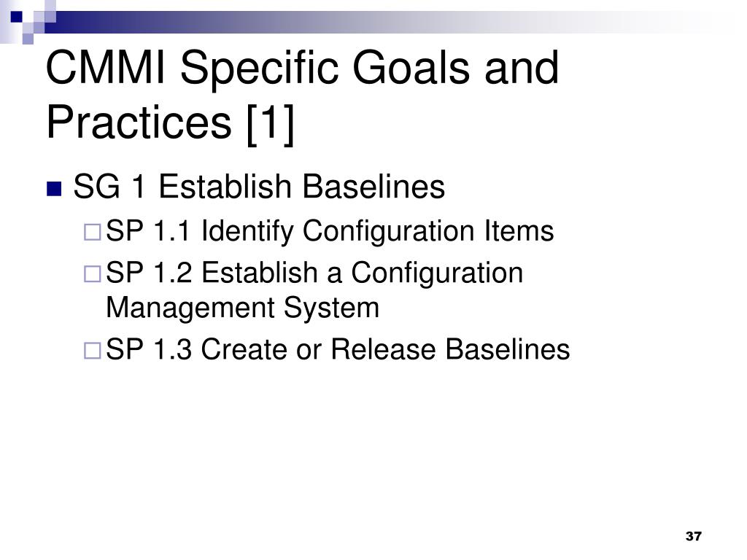
Task: Click the word Configuration in SP 1.1
Action: pyautogui.click(x=389, y=232)
